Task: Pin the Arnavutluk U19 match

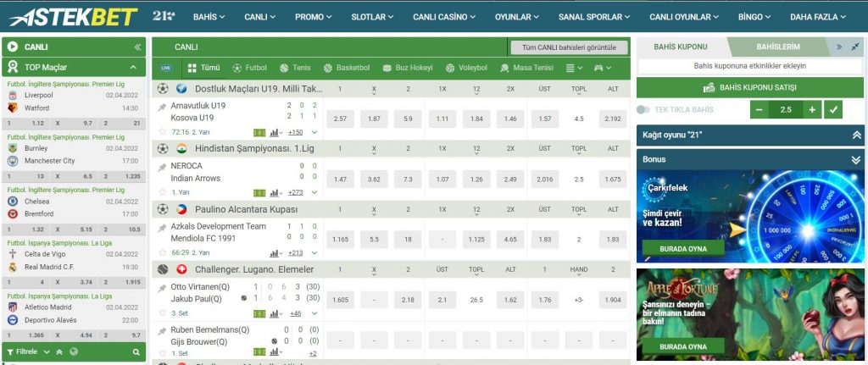Action: (x=162, y=108)
